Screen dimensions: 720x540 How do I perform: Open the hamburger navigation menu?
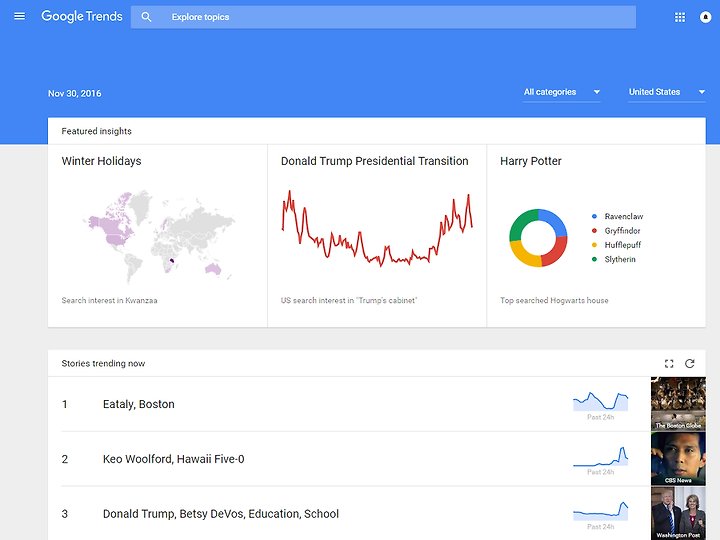19,17
